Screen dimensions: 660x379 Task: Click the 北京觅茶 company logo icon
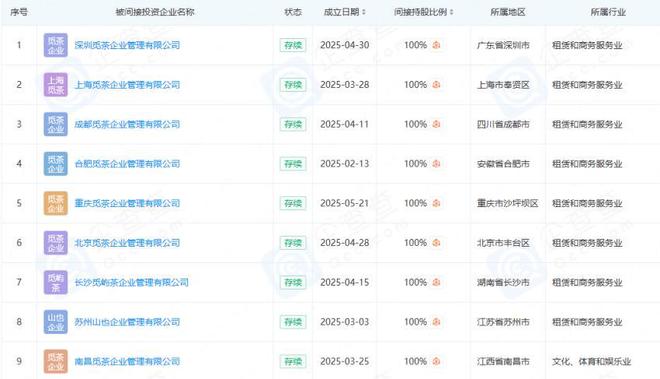click(56, 243)
